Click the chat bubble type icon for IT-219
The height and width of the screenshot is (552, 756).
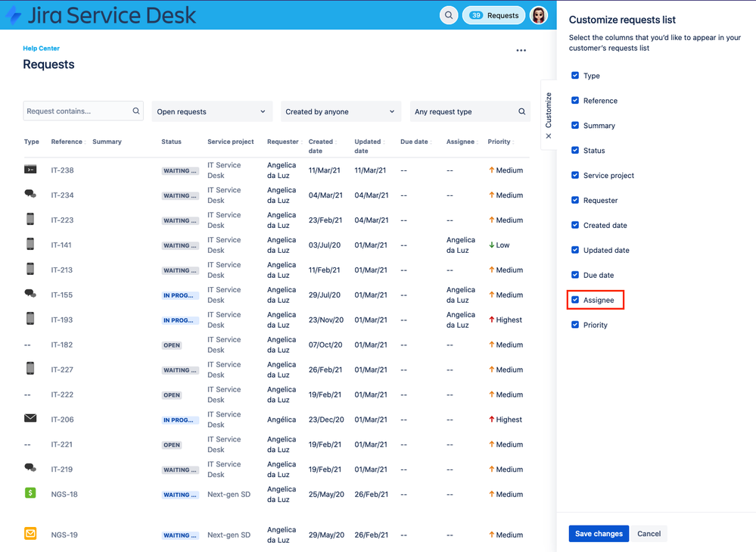30,467
